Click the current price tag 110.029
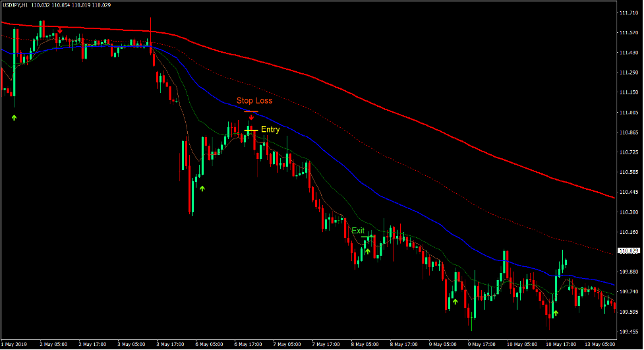This screenshot has width=644, height=350. click(629, 251)
